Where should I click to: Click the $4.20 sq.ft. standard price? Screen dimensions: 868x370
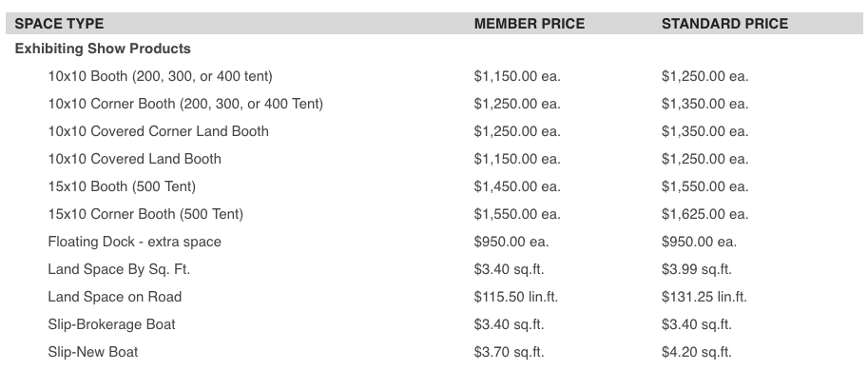click(696, 352)
